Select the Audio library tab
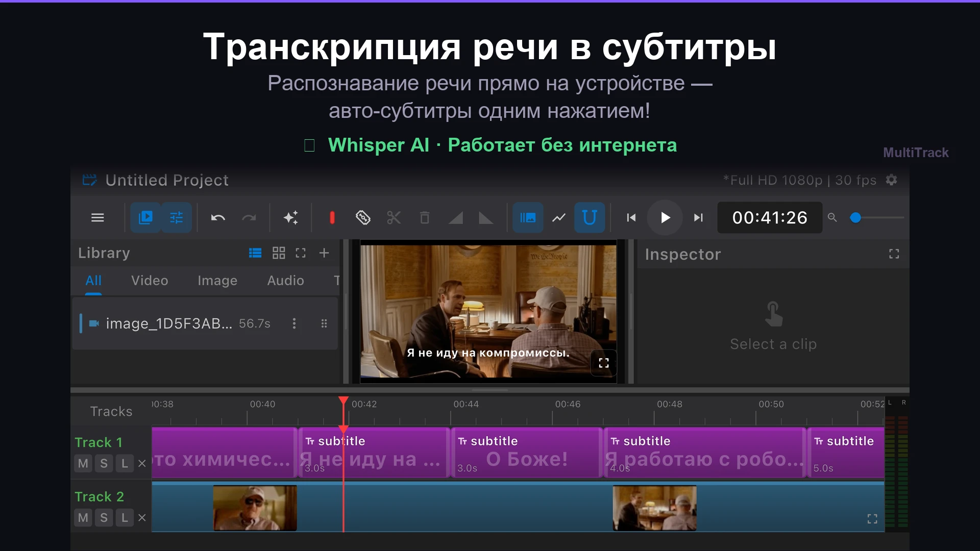Viewport: 980px width, 551px height. 286,281
